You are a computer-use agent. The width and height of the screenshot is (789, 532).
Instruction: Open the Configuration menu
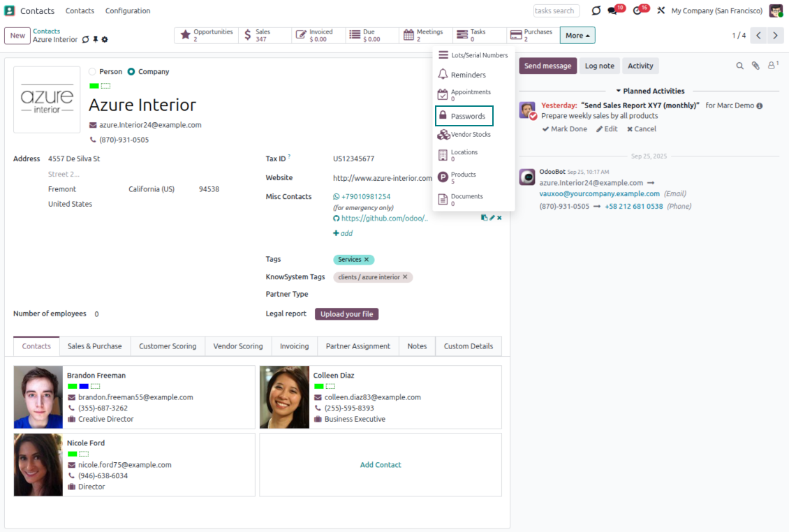[x=128, y=11]
